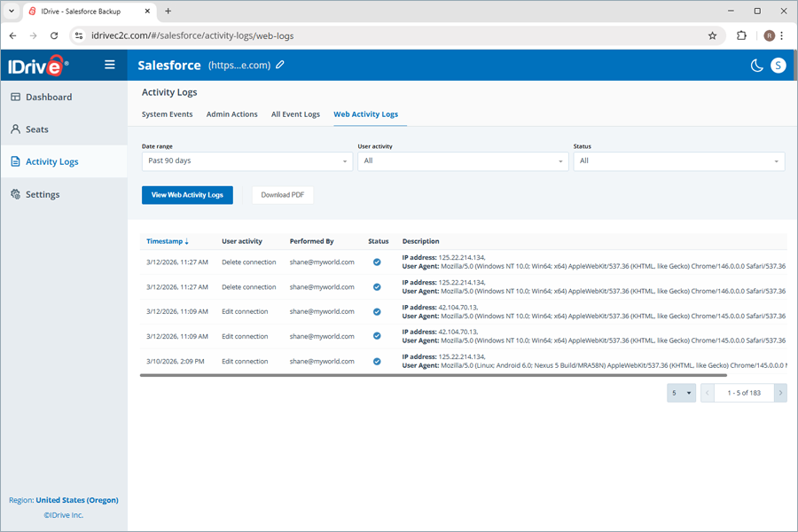Open the Status filter dropdown
The image size is (798, 532).
click(679, 161)
